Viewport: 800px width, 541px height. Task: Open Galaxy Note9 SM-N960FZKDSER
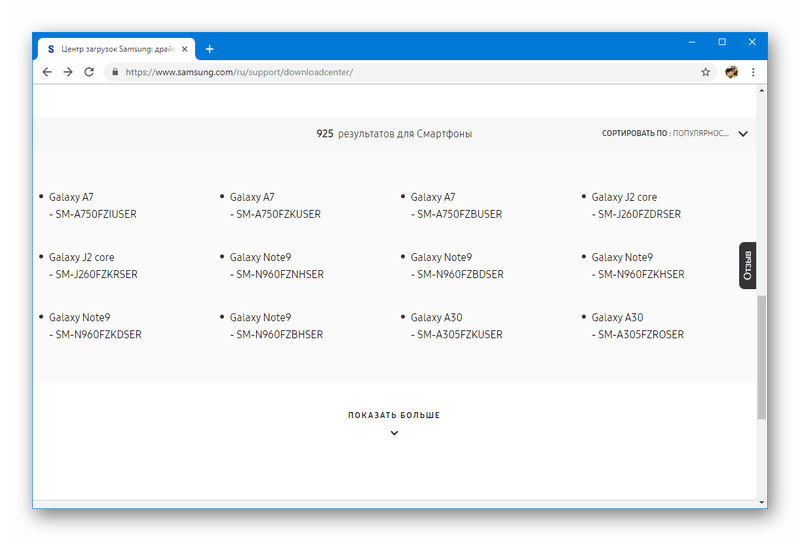coord(95,326)
